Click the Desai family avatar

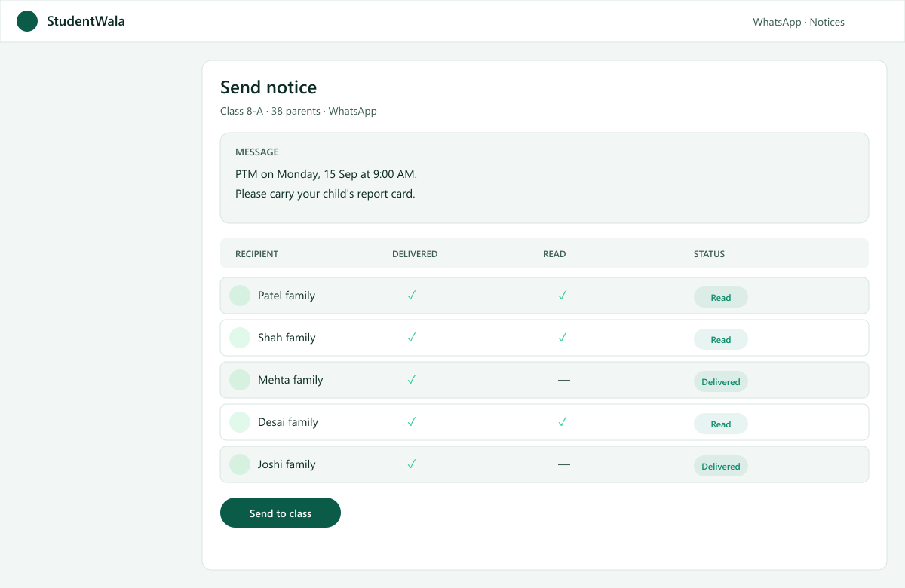(240, 422)
